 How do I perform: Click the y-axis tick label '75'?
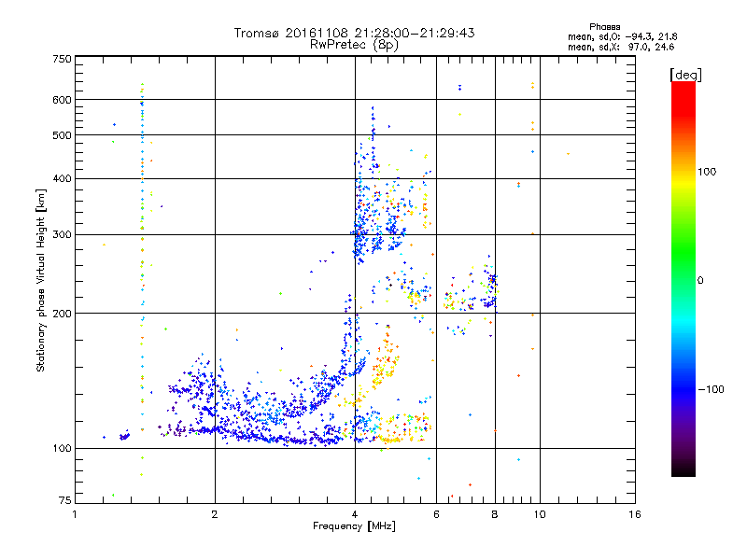(65, 500)
